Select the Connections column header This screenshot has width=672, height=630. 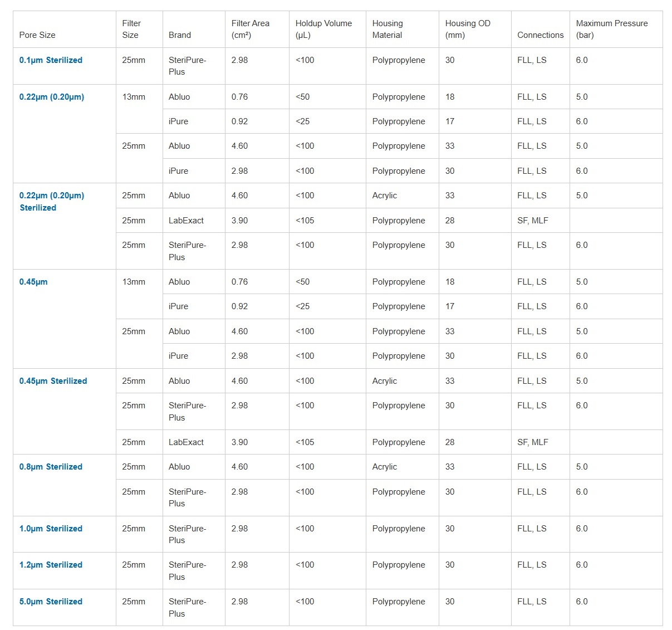540,35
